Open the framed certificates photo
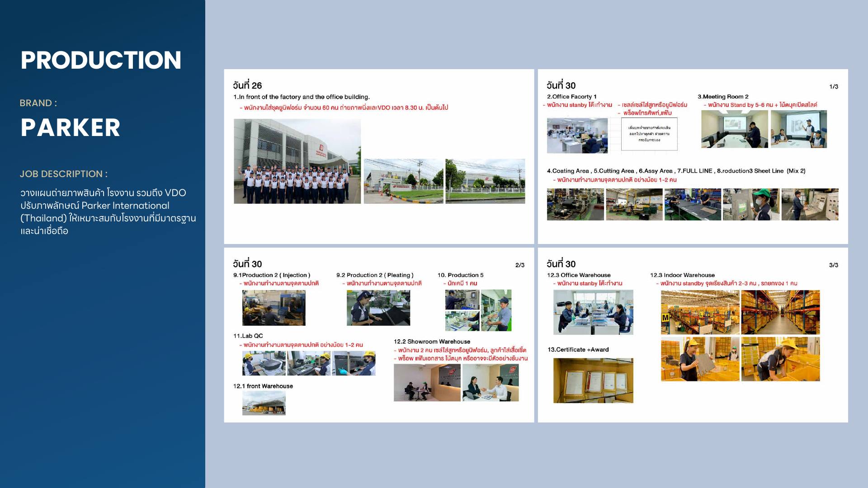 point(593,380)
